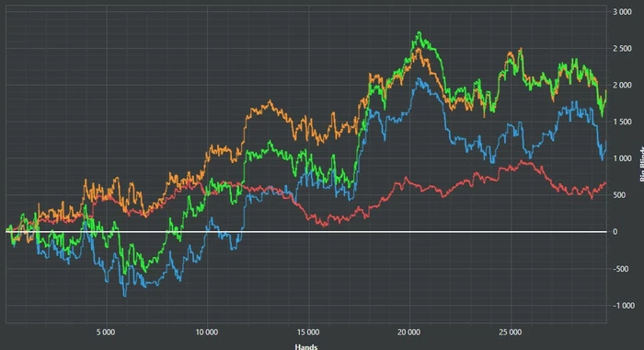Screen dimensions: 644x350
Task: Click the '-500' y-axis label
Action: click(x=621, y=269)
